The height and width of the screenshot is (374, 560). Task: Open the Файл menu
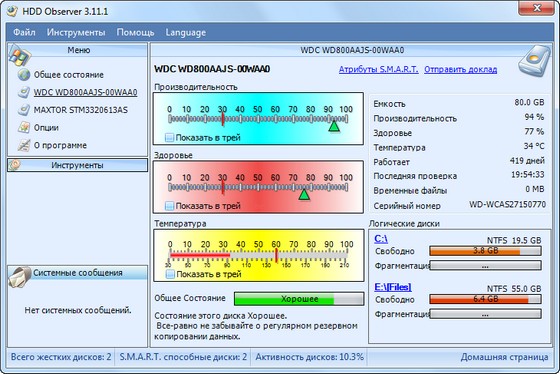[x=24, y=33]
